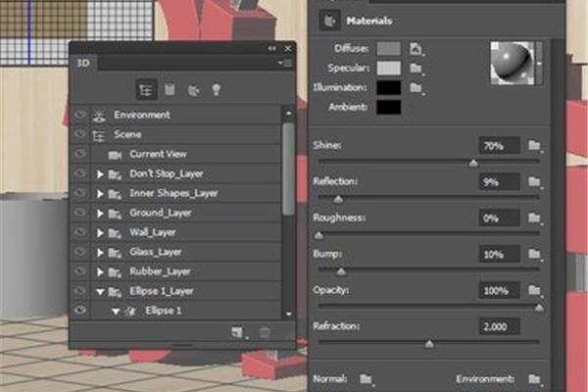Click the trash icon in 3D panel
The width and height of the screenshot is (588, 392).
[x=265, y=332]
